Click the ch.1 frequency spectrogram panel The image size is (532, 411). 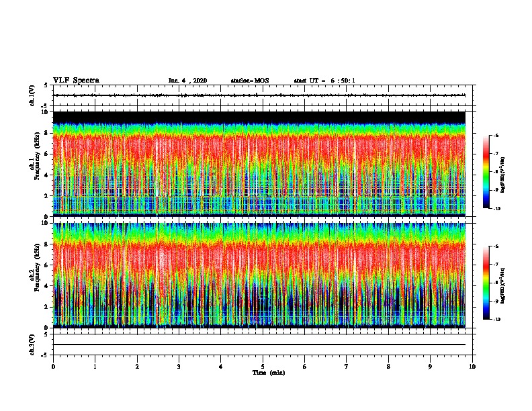(x=259, y=164)
